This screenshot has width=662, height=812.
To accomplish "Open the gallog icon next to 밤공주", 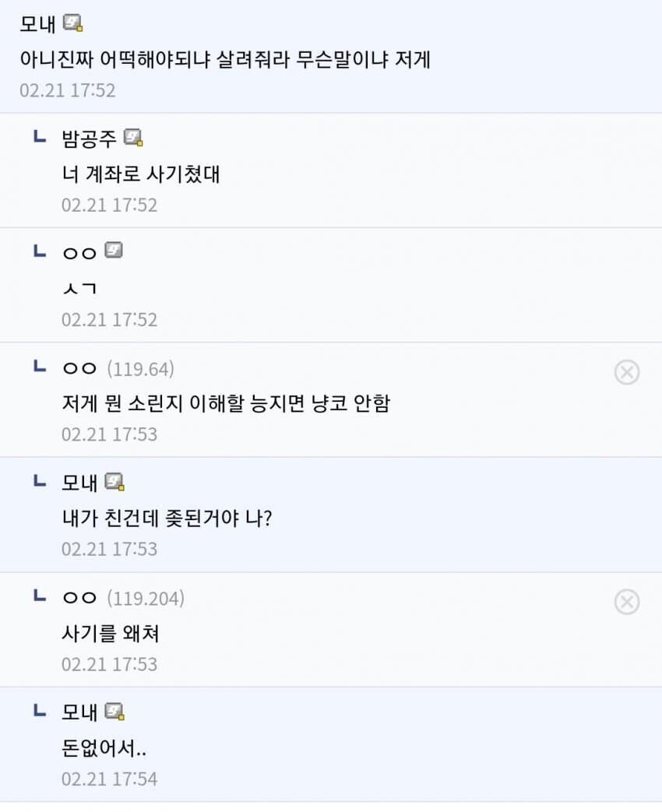I will coord(134,138).
